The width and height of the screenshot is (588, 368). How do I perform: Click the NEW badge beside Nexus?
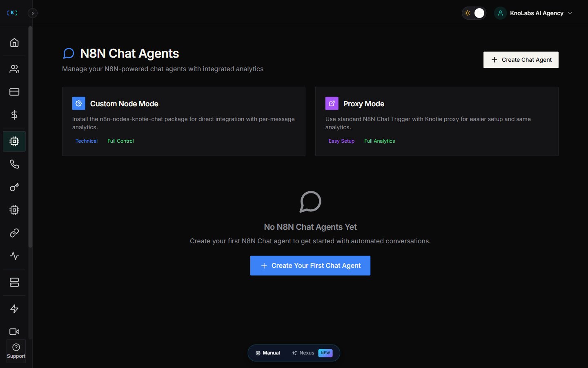point(325,353)
